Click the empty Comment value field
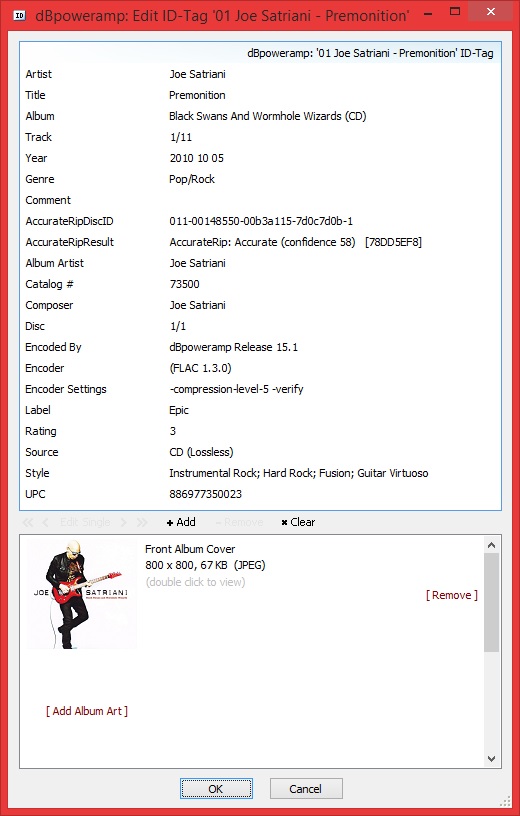 coord(333,200)
